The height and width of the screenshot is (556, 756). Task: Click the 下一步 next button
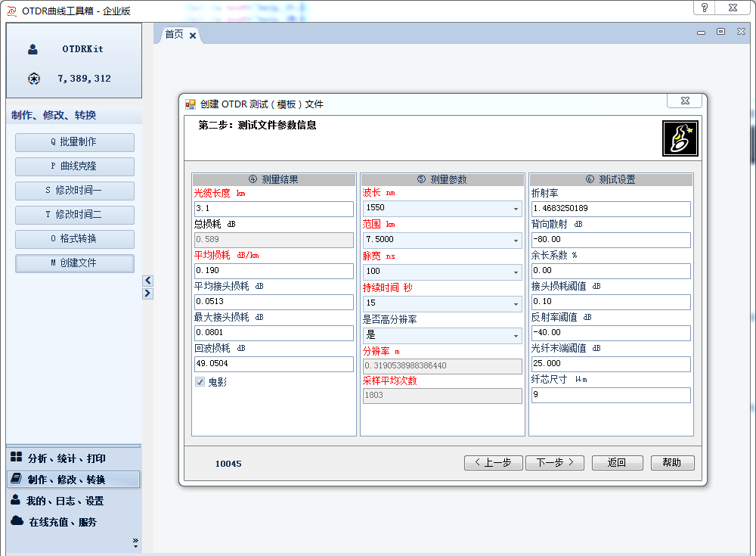pos(554,462)
